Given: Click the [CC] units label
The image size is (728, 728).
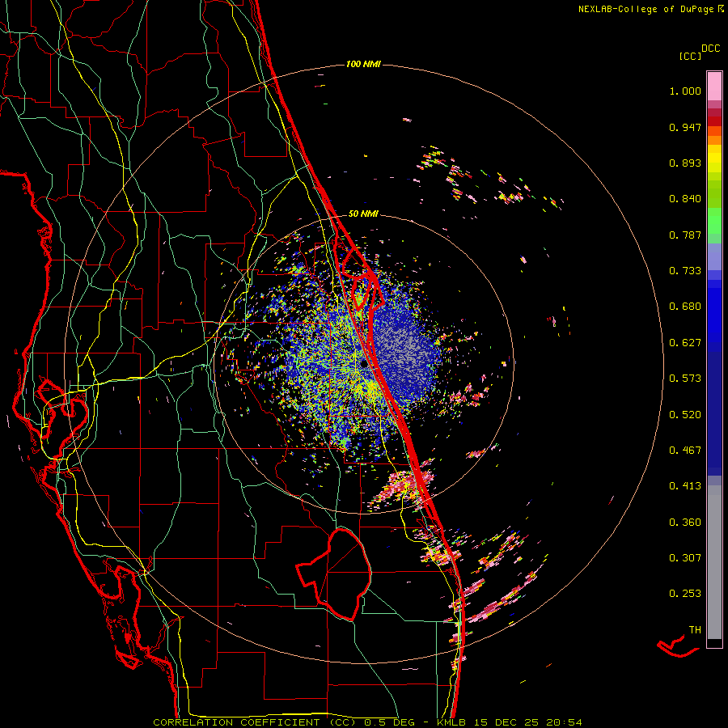Looking at the screenshot, I should pyautogui.click(x=690, y=56).
